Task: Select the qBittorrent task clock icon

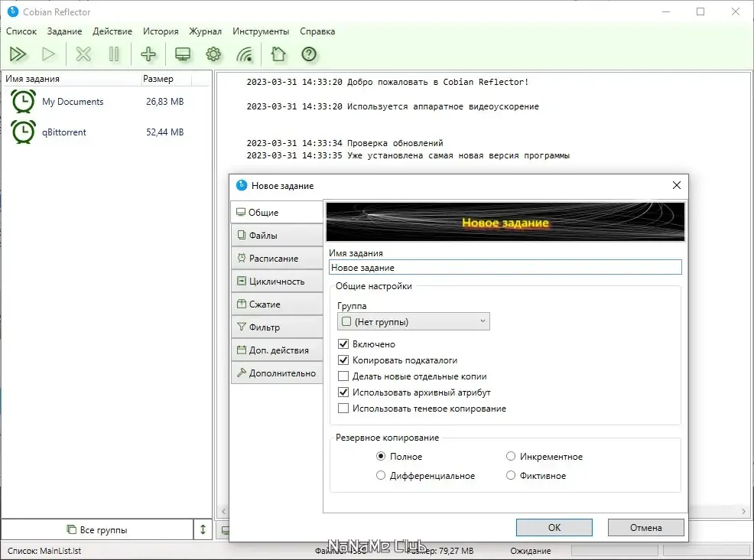Action: click(23, 132)
